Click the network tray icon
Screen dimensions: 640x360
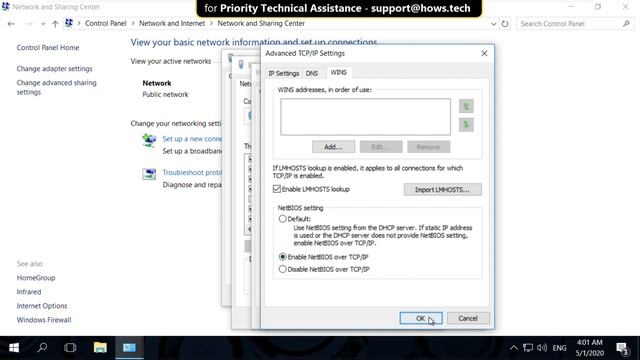pos(528,348)
